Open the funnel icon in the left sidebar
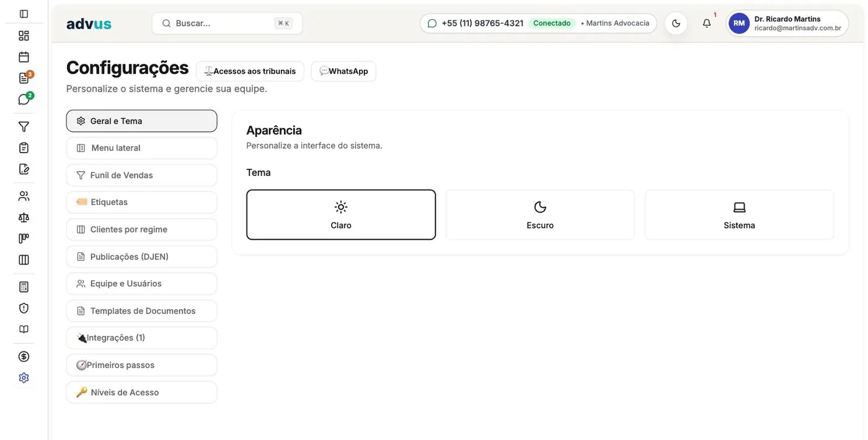Image resolution: width=868 pixels, height=440 pixels. [24, 126]
